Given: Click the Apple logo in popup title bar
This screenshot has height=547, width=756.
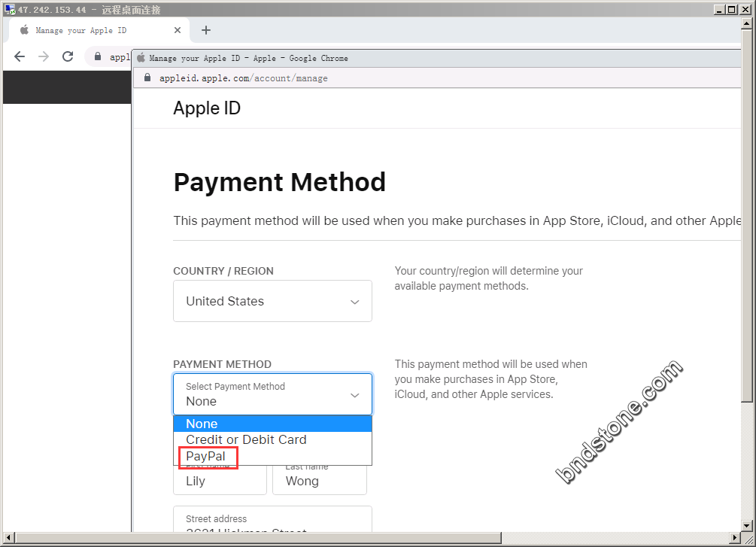Looking at the screenshot, I should [141, 58].
